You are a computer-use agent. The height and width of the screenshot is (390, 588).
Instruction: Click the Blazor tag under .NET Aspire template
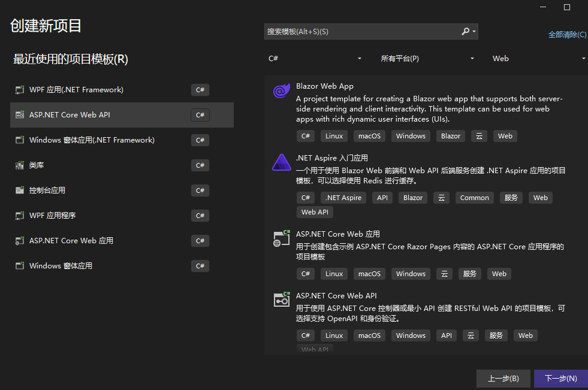coord(413,198)
